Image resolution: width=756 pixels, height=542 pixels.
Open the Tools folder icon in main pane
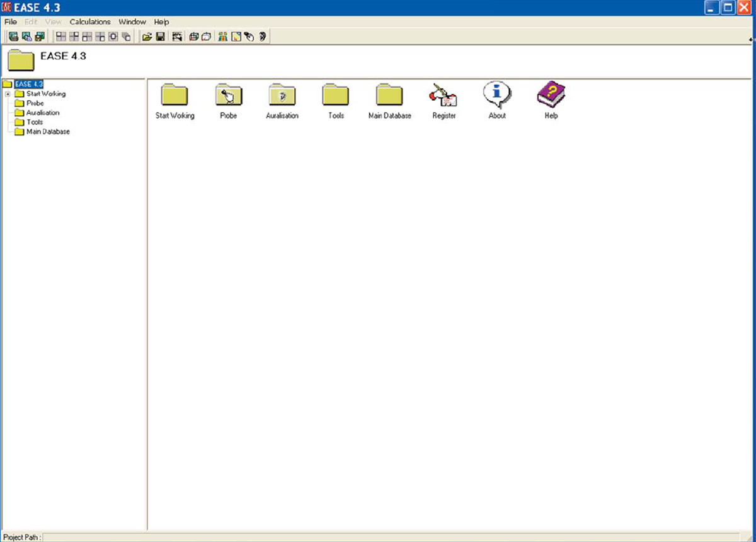point(336,95)
